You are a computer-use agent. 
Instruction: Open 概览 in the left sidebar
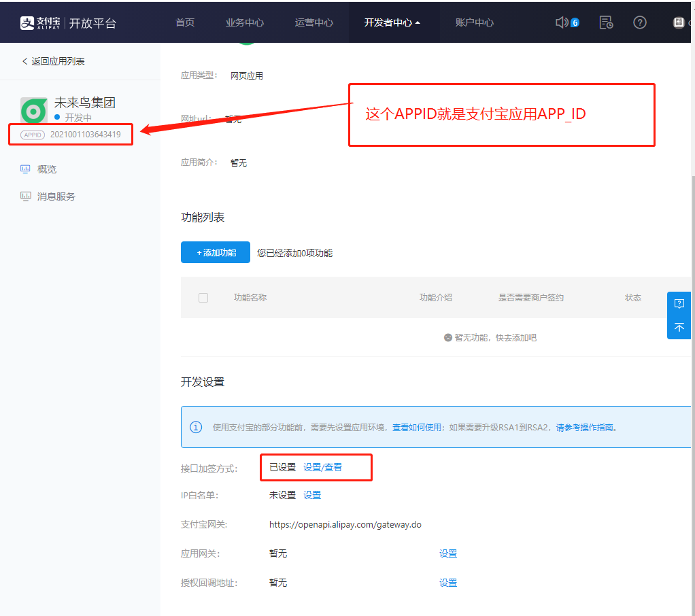pyautogui.click(x=47, y=169)
